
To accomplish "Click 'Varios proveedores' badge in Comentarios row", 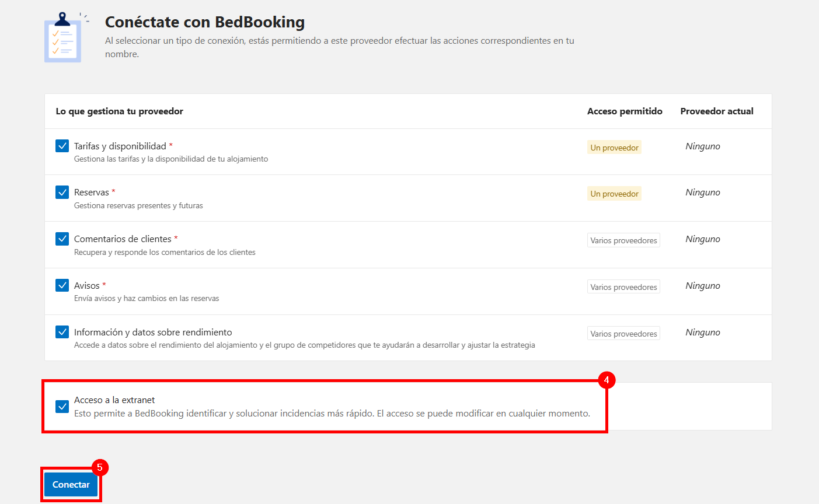I will pos(623,240).
